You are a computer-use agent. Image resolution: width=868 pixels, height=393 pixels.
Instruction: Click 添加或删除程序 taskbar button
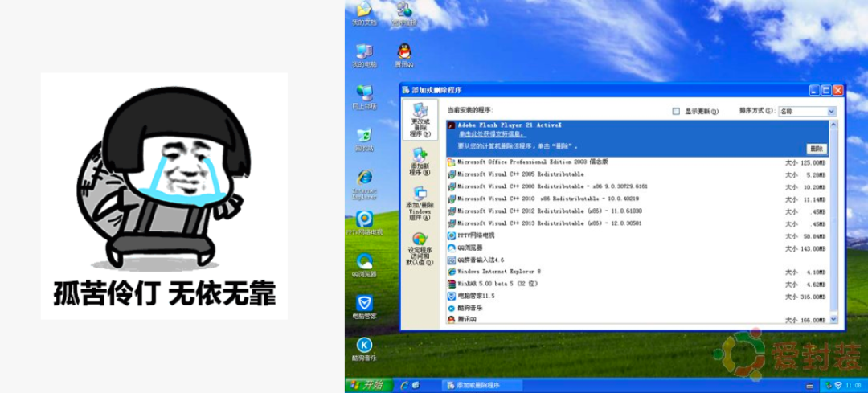(481, 385)
